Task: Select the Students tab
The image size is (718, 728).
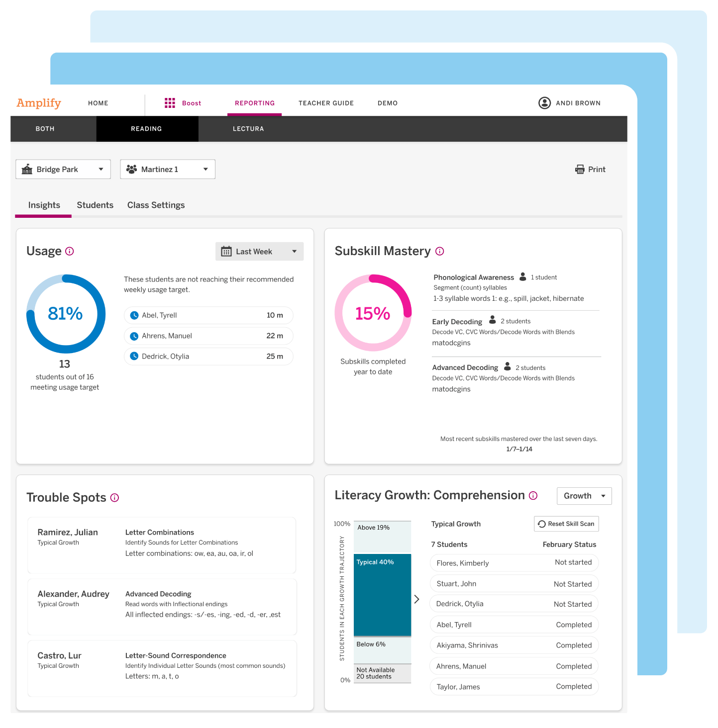Action: pos(95,205)
